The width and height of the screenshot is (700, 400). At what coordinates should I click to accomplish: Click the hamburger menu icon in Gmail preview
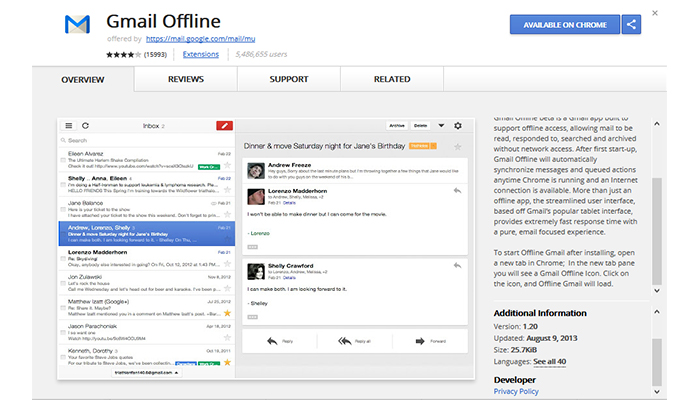(69, 126)
